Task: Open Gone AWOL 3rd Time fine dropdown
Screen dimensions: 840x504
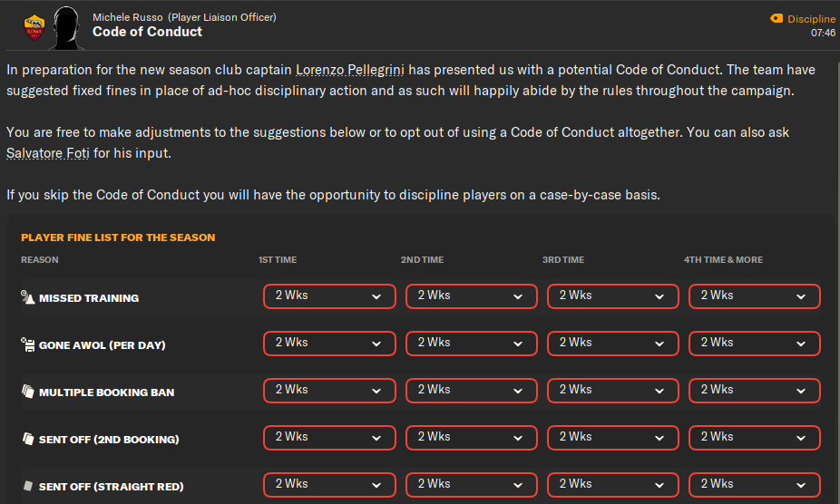Action: [x=613, y=343]
